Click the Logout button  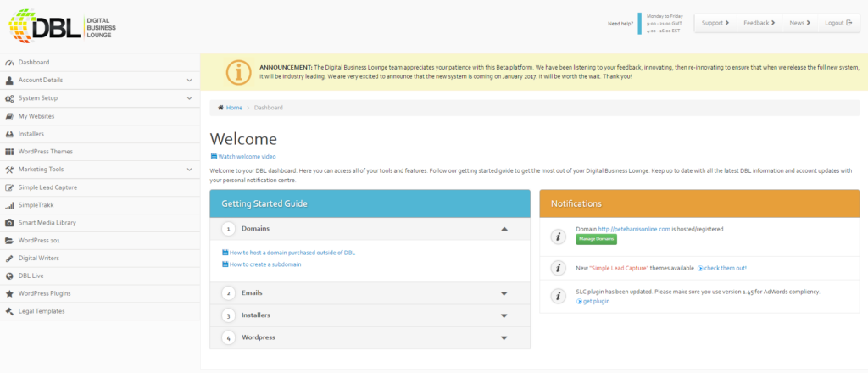tap(838, 23)
